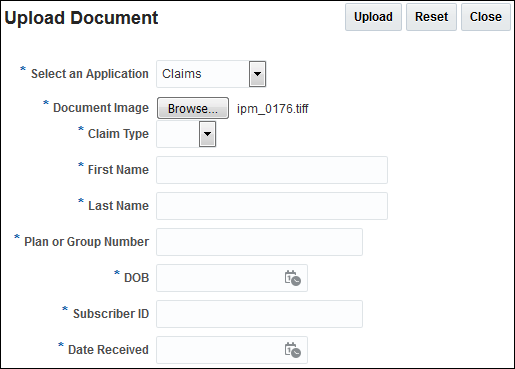Focus the DOB date field

(x=220, y=278)
